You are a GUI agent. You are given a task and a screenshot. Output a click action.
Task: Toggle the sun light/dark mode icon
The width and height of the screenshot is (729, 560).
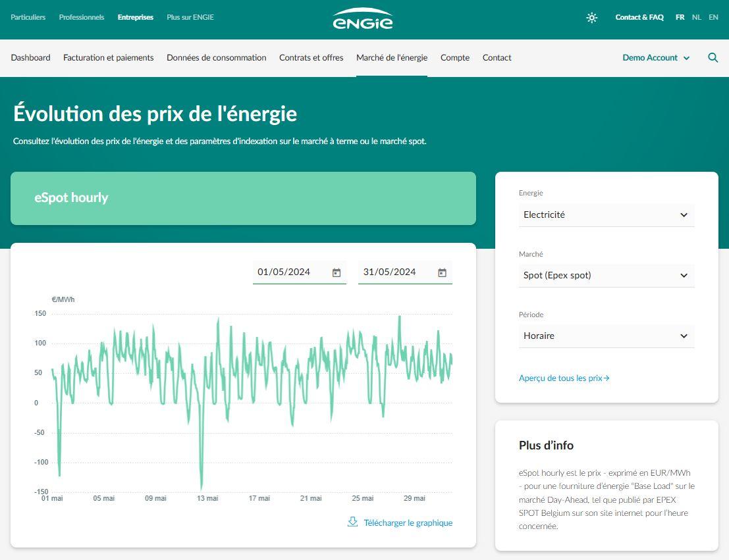click(591, 18)
